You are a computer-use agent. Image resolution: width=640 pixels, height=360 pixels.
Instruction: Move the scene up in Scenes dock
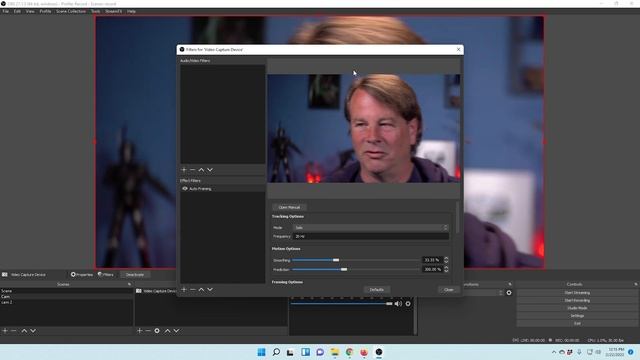24,331
